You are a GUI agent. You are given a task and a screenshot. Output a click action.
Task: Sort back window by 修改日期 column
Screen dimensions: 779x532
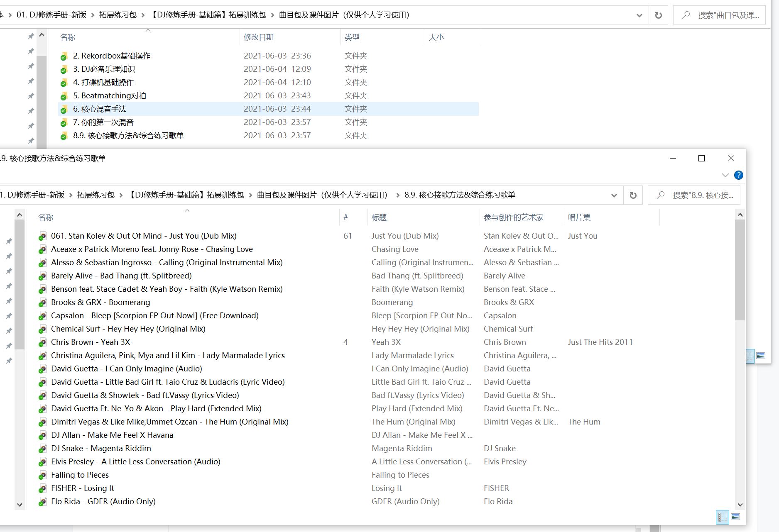pyautogui.click(x=290, y=37)
